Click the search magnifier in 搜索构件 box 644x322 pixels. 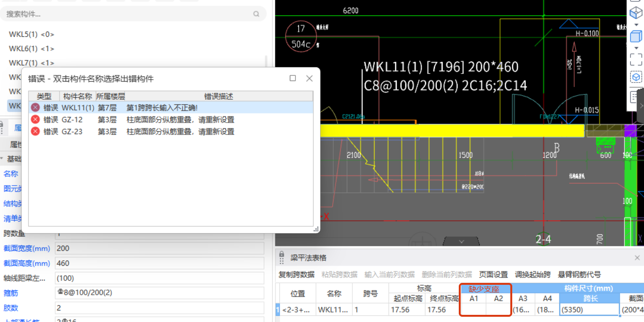pyautogui.click(x=256, y=14)
